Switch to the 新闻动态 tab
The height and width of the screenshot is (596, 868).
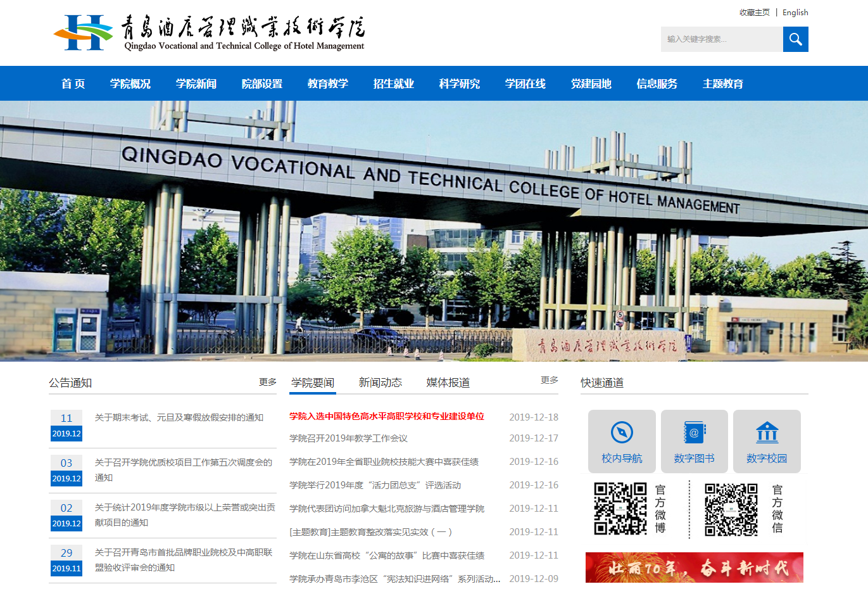click(x=380, y=383)
